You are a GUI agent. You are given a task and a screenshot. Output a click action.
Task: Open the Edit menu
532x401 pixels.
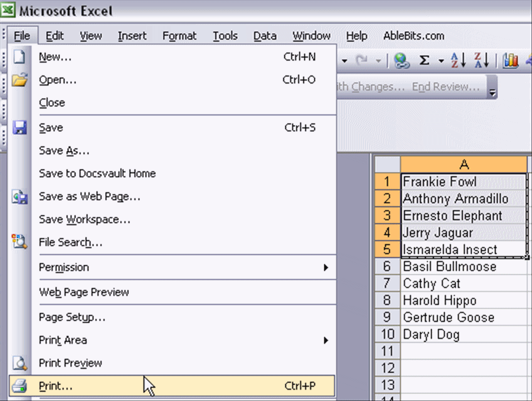(x=54, y=36)
